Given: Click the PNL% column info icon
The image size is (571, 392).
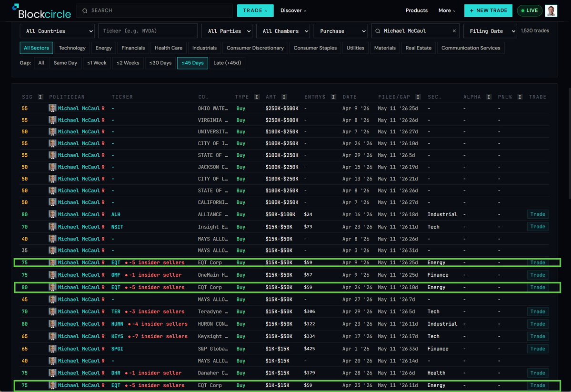Looking at the screenshot, I should point(520,97).
